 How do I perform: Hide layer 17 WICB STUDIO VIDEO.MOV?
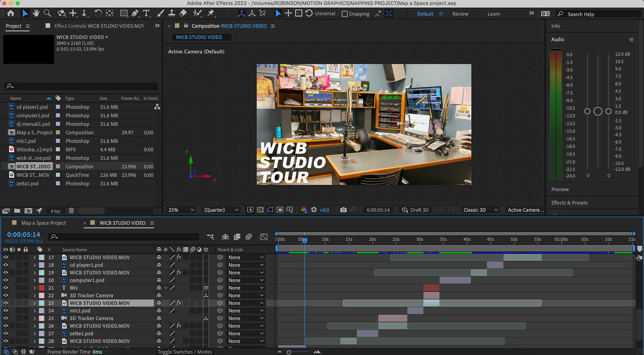6,257
